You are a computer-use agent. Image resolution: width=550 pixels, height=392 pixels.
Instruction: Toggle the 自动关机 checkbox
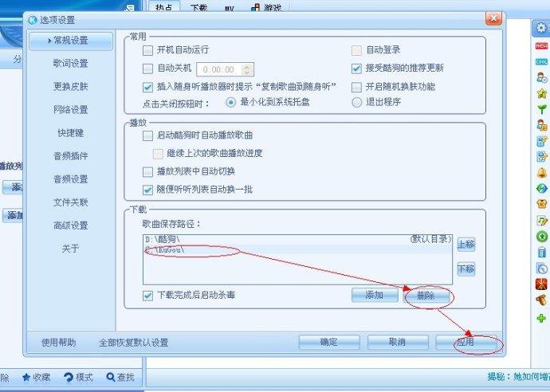click(147, 69)
